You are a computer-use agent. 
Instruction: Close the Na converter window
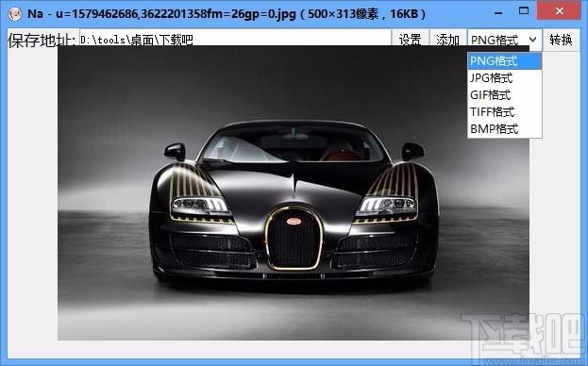(x=559, y=11)
